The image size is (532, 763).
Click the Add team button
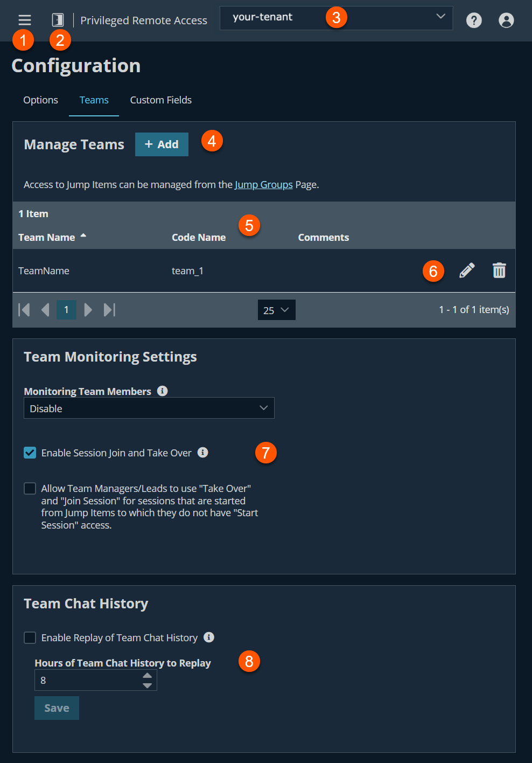point(162,144)
